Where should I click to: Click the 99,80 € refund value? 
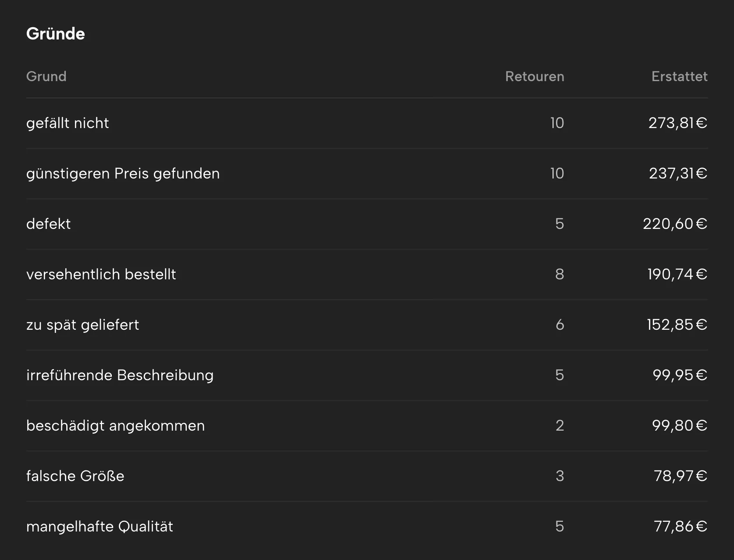point(680,426)
